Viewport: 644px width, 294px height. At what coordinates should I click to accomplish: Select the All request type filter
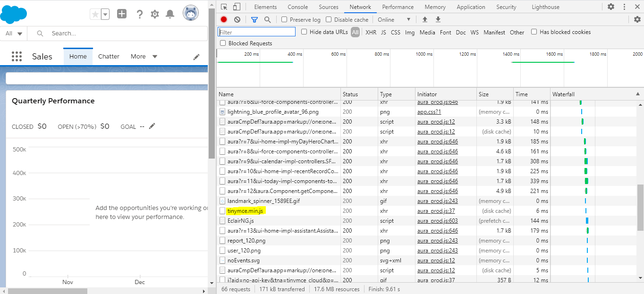point(355,33)
